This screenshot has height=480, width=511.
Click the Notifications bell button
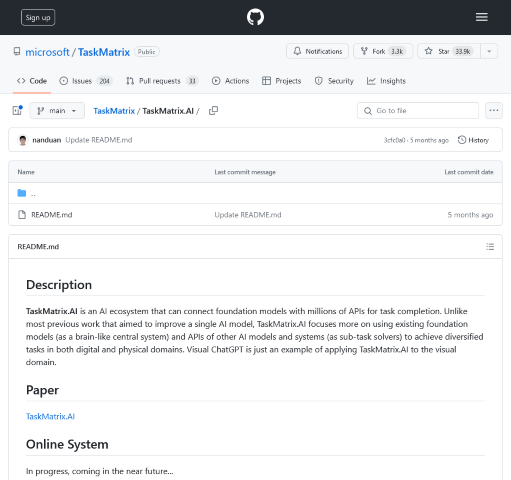pyautogui.click(x=317, y=51)
